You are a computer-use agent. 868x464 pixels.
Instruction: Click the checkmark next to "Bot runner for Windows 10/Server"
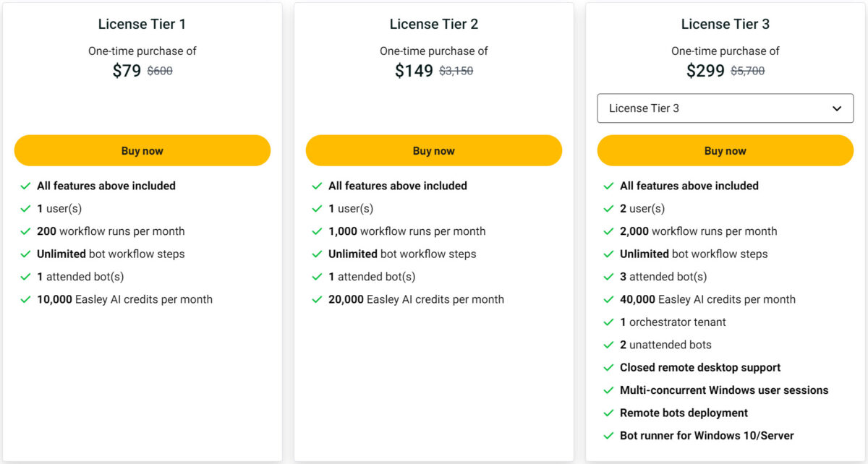click(608, 435)
